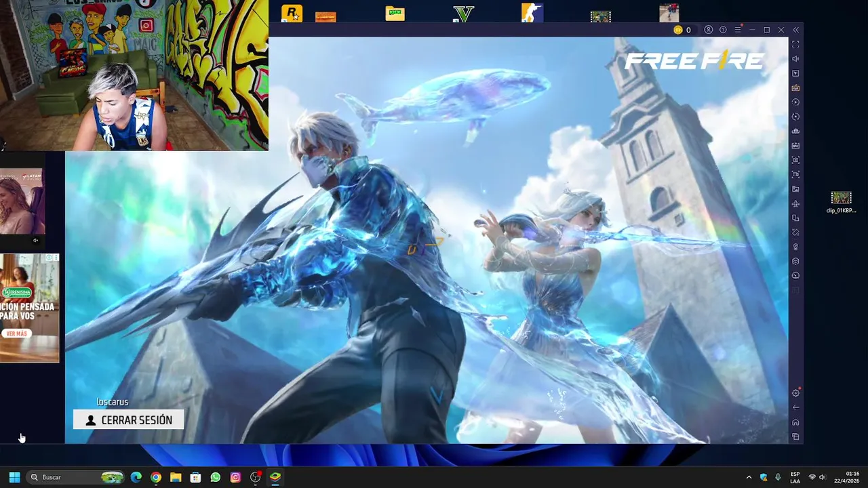This screenshot has height=488, width=868.
Task: Toggle BlueStacks mouse cursor lock
Action: click(x=796, y=73)
